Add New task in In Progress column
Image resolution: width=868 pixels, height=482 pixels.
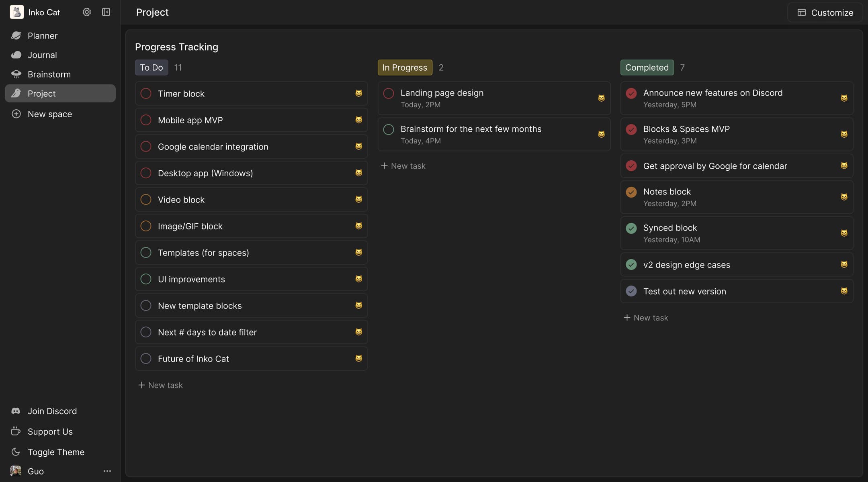coord(403,166)
